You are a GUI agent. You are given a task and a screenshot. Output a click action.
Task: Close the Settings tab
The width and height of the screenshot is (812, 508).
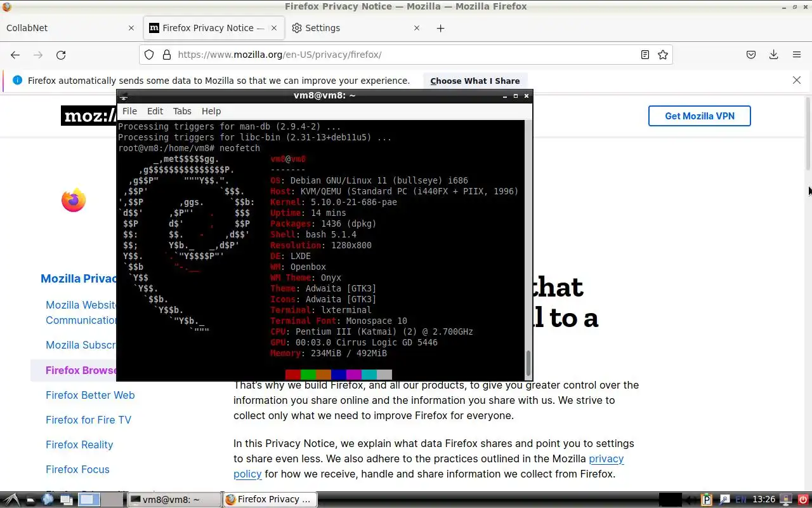coord(417,28)
